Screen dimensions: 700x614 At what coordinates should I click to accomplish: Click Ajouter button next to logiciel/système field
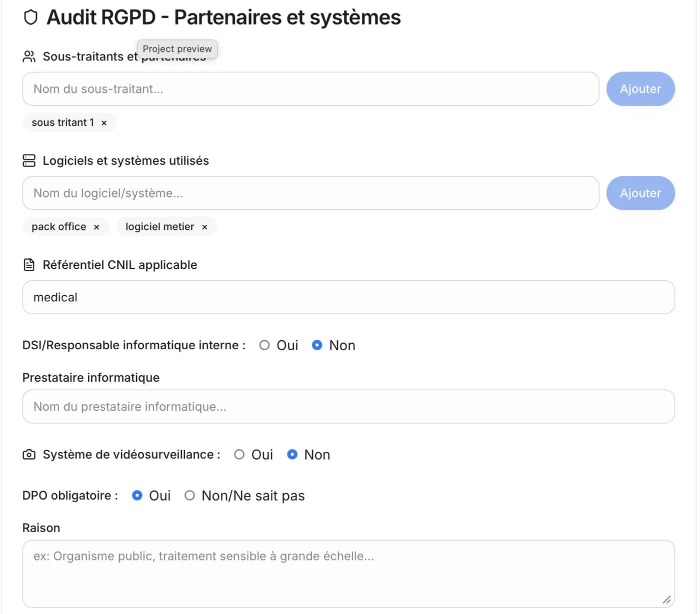[640, 193]
